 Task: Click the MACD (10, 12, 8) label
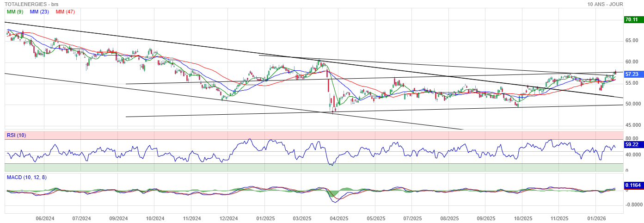26,177
